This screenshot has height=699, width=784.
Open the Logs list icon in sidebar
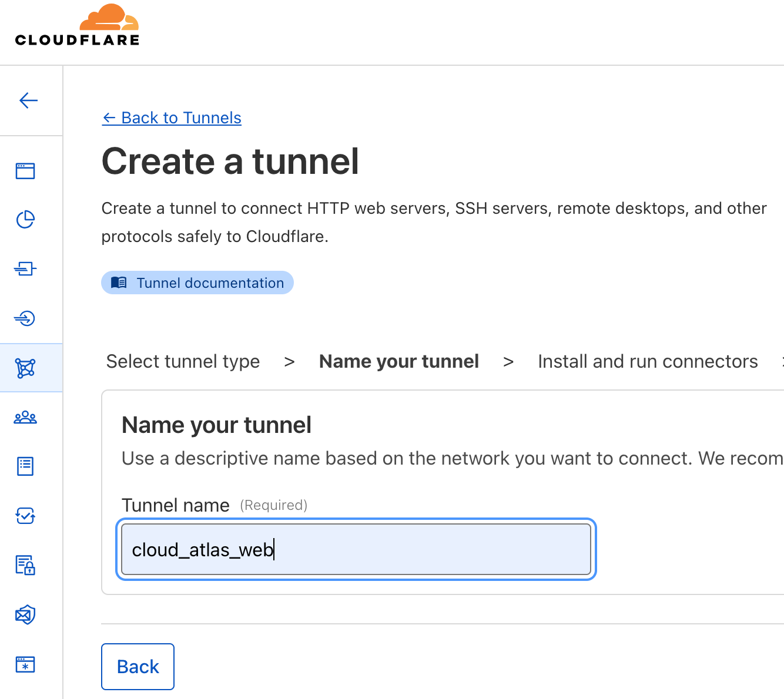tap(25, 466)
